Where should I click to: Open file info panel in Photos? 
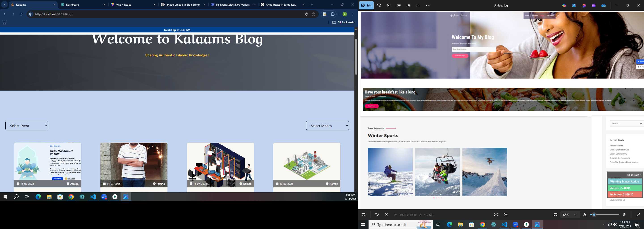coord(386,215)
